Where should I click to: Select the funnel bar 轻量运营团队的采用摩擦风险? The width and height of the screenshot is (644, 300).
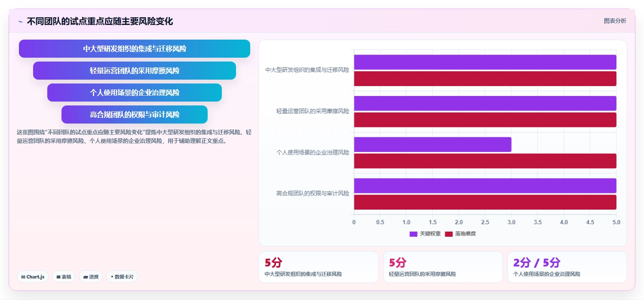point(135,71)
